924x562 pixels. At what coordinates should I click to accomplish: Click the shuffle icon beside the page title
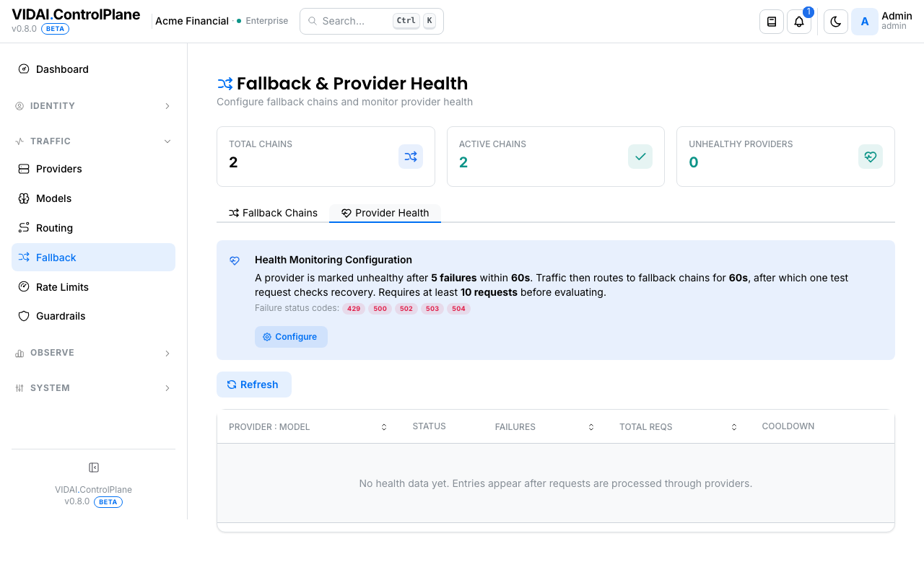click(x=225, y=84)
